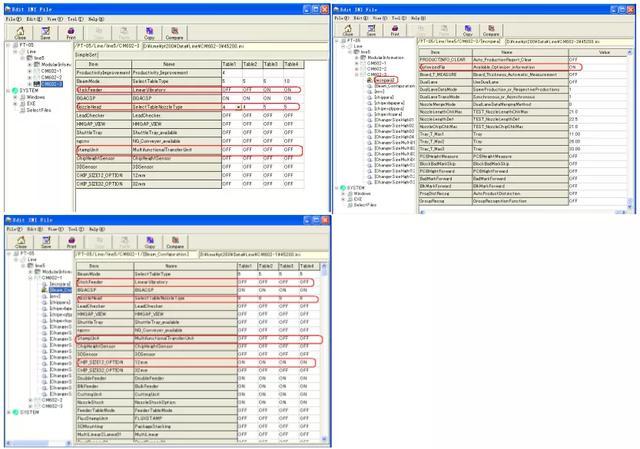Select Module Information item in top-right window tree
The image size is (640, 449).
coord(385,58)
